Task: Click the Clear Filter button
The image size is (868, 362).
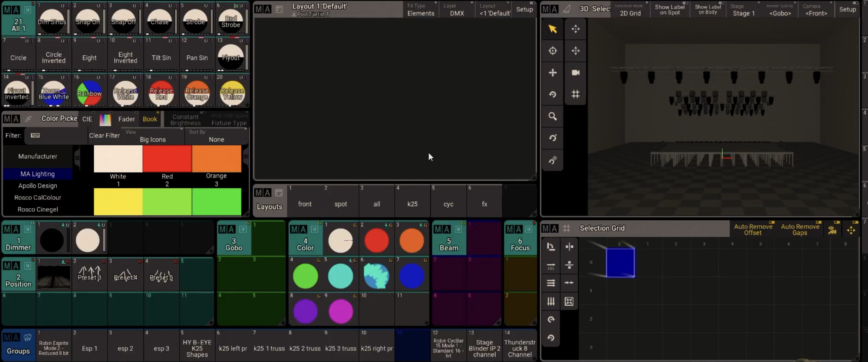Action: pos(104,135)
